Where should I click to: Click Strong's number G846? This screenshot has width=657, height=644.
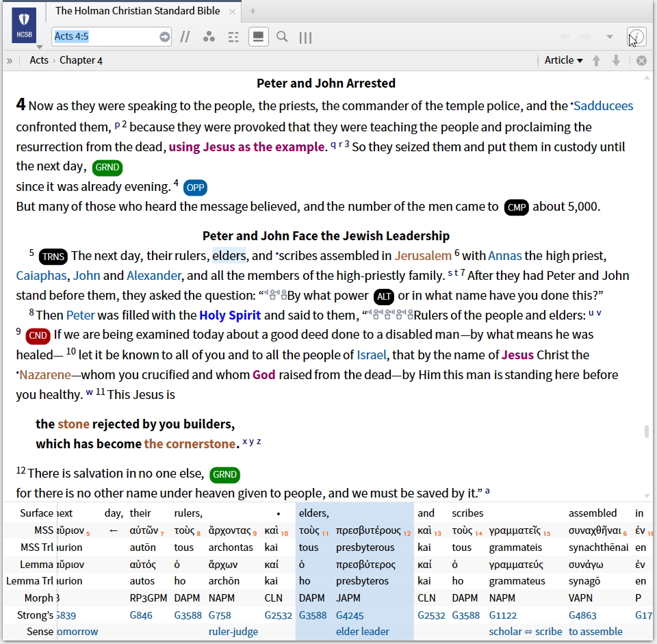coord(141,615)
